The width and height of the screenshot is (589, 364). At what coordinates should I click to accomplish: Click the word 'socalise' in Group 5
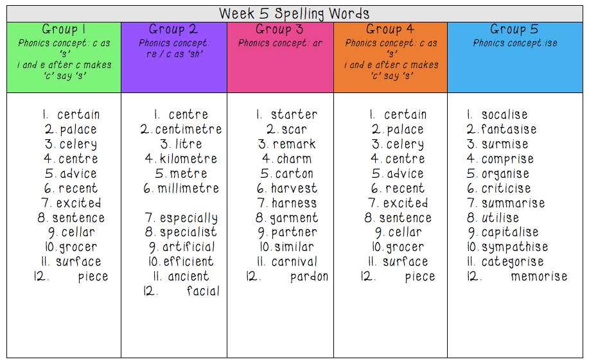tap(504, 115)
